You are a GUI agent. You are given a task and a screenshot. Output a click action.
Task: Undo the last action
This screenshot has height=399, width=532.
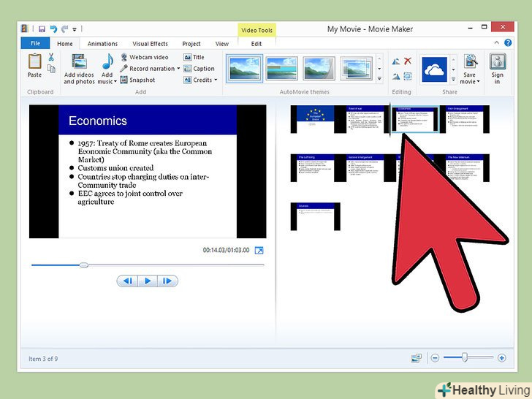(53, 29)
